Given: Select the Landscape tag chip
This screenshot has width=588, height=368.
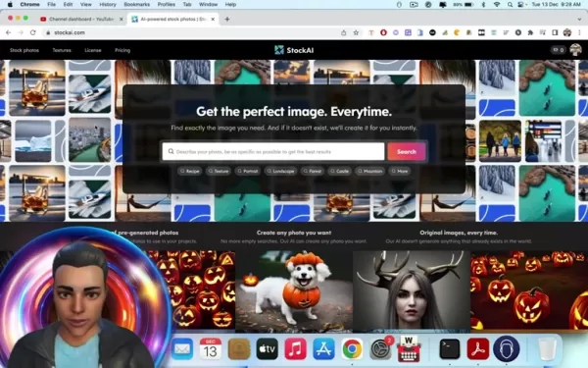Looking at the screenshot, I should 280,171.
